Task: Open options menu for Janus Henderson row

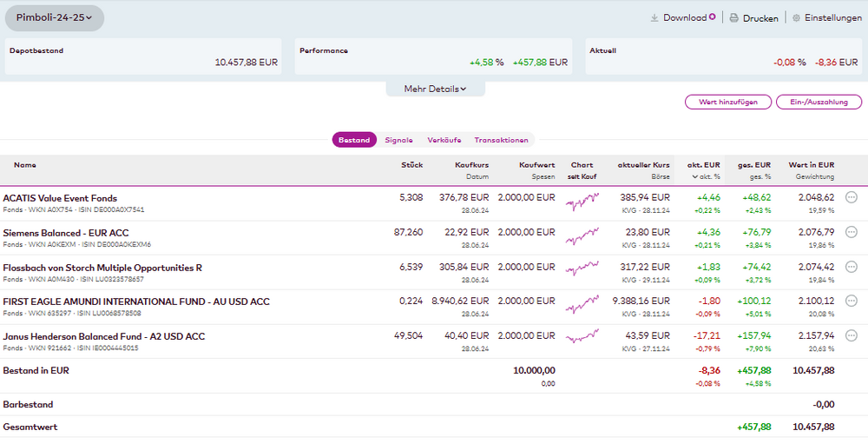Action: click(852, 335)
